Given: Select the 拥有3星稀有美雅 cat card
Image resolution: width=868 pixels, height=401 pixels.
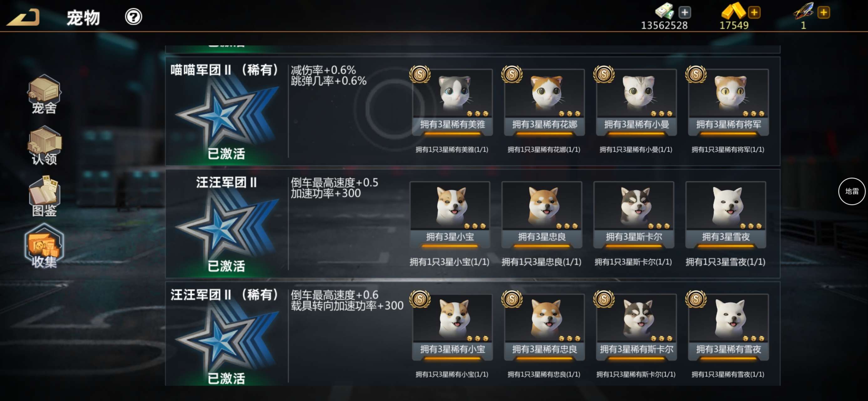Looking at the screenshot, I should point(452,102).
